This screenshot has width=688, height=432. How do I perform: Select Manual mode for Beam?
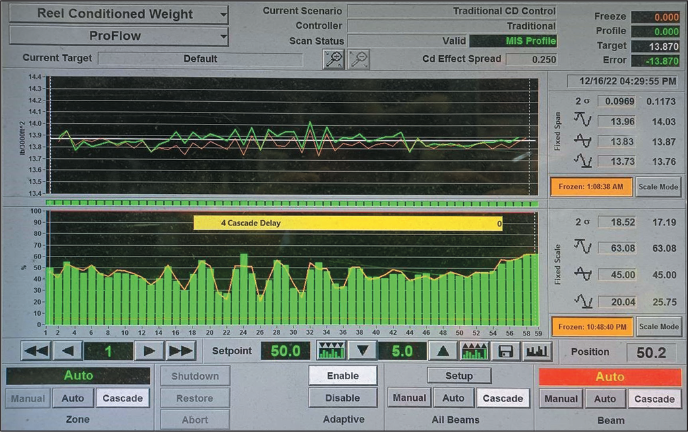click(561, 399)
